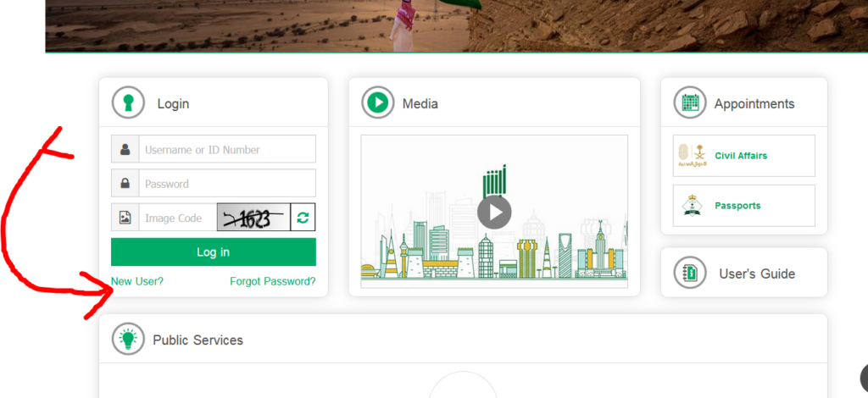Screen dimensions: 868x398
Task: Refresh the captcha image code
Action: click(303, 218)
